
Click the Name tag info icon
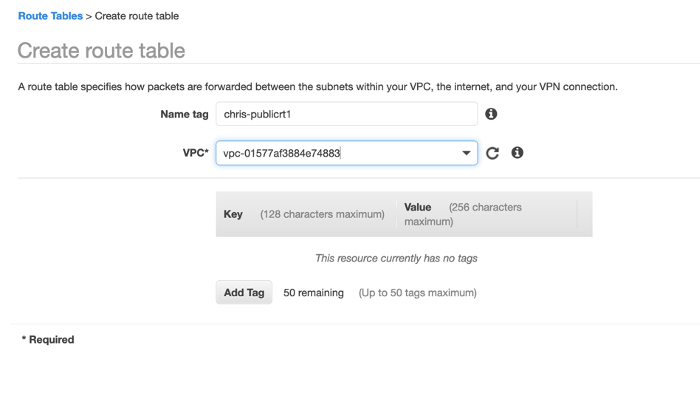[491, 114]
